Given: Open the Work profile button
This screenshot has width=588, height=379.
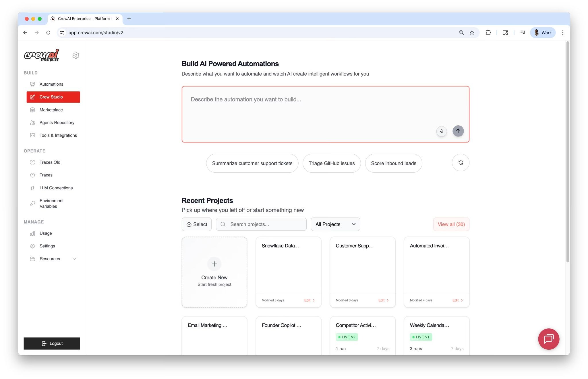Looking at the screenshot, I should [543, 32].
